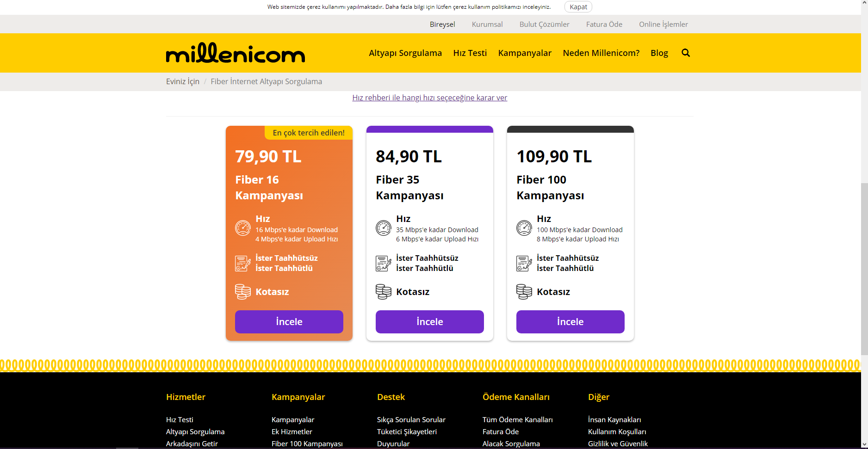The width and height of the screenshot is (868, 449).
Task: Open Altyapı Sorgulama in main navigation
Action: 405,53
